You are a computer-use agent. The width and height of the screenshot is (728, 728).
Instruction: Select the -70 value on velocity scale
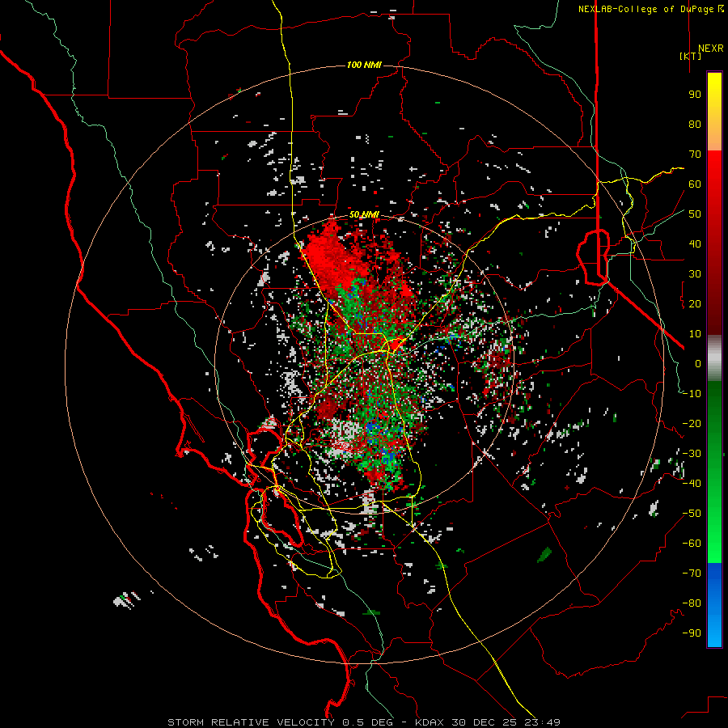pos(692,574)
